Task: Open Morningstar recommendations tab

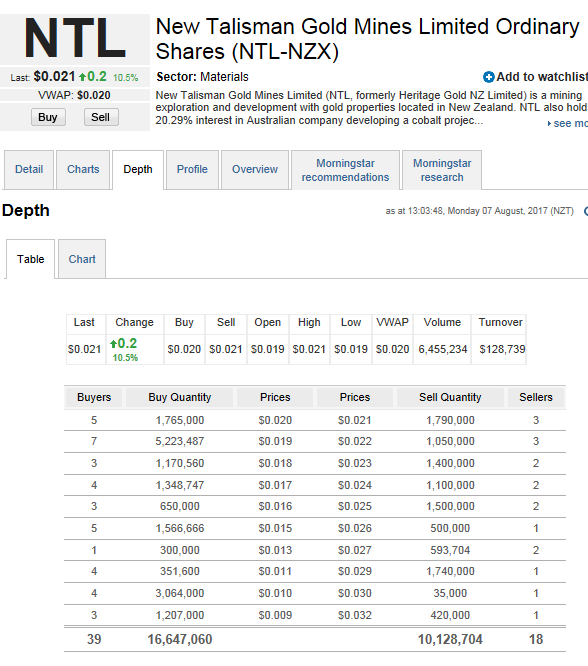Action: pos(345,170)
